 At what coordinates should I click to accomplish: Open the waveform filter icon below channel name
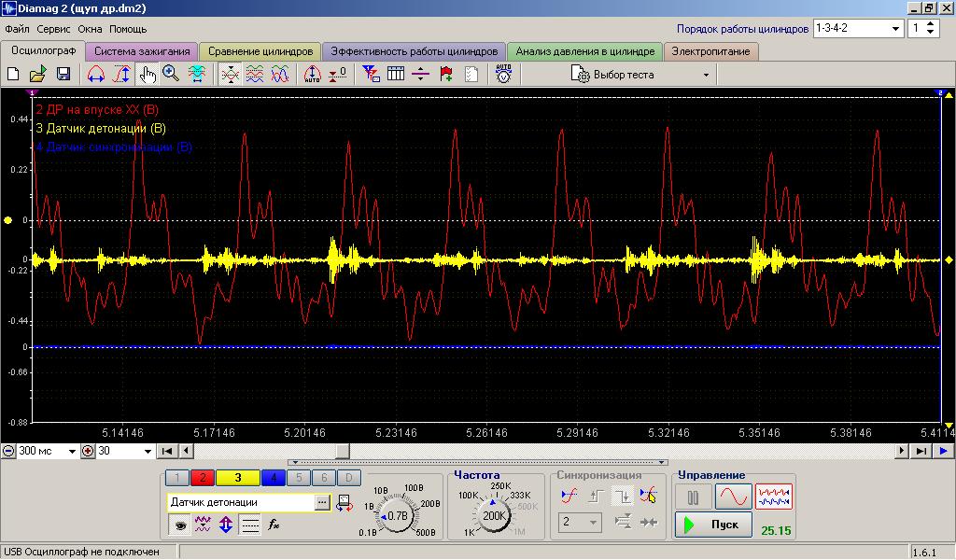[202, 524]
